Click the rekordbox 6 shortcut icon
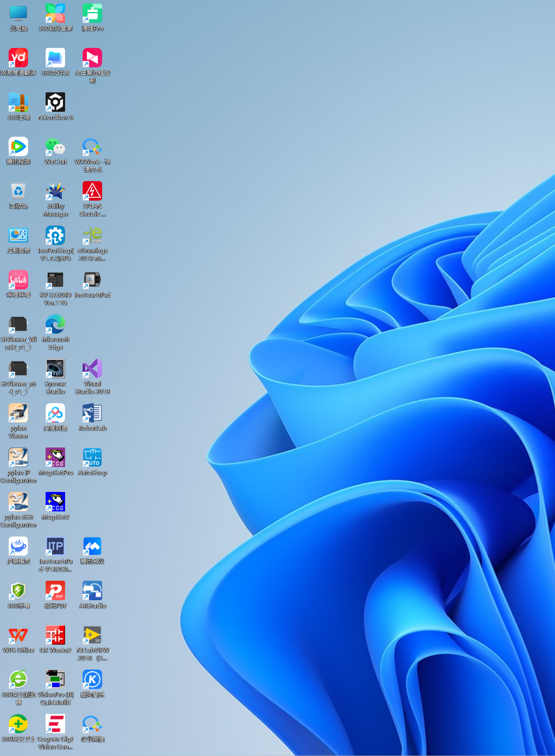The height and width of the screenshot is (756, 555). pos(55,103)
